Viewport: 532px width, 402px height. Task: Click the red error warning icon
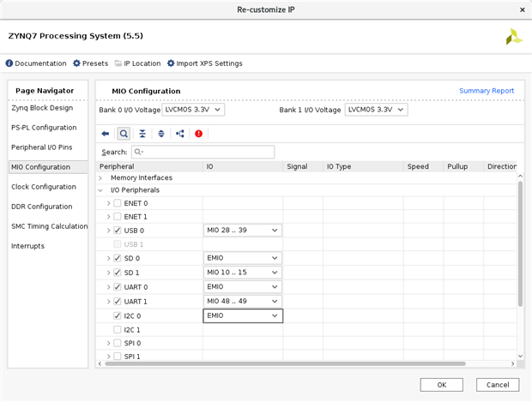pos(199,134)
